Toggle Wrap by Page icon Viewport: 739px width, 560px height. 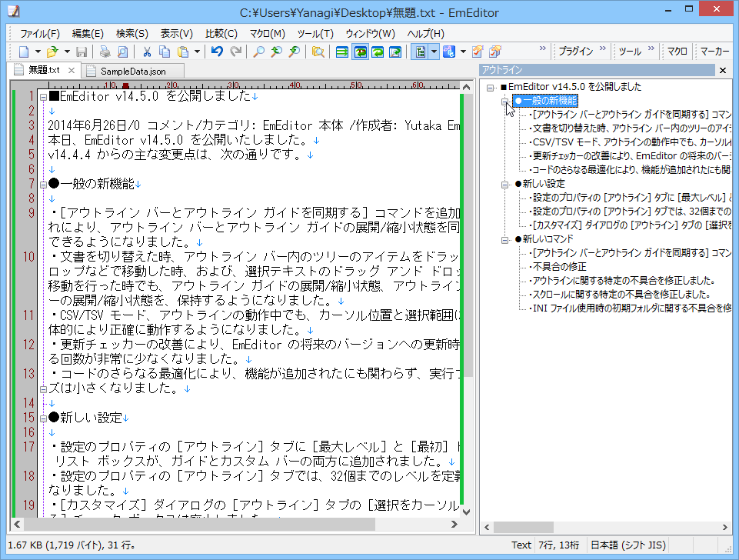click(x=395, y=52)
